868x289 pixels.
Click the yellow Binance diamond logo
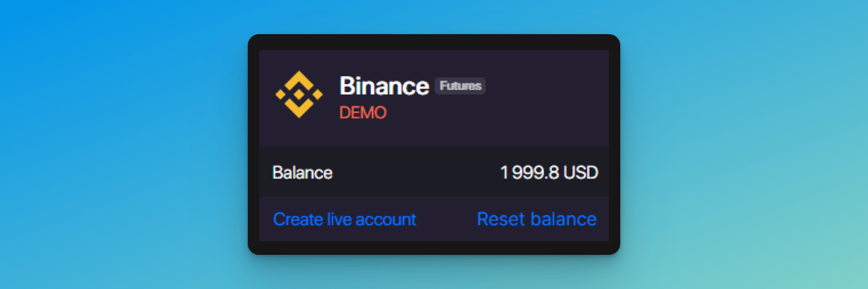click(x=299, y=94)
